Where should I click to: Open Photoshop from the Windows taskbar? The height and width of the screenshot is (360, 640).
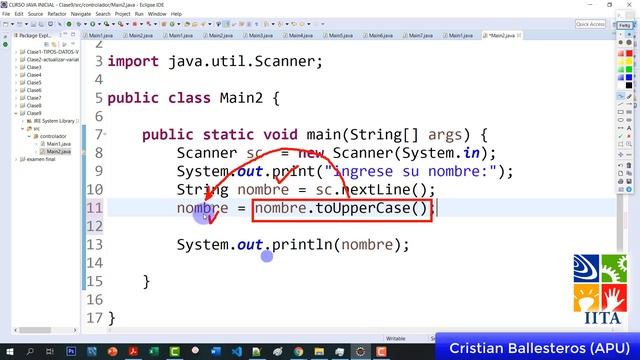(x=71, y=351)
